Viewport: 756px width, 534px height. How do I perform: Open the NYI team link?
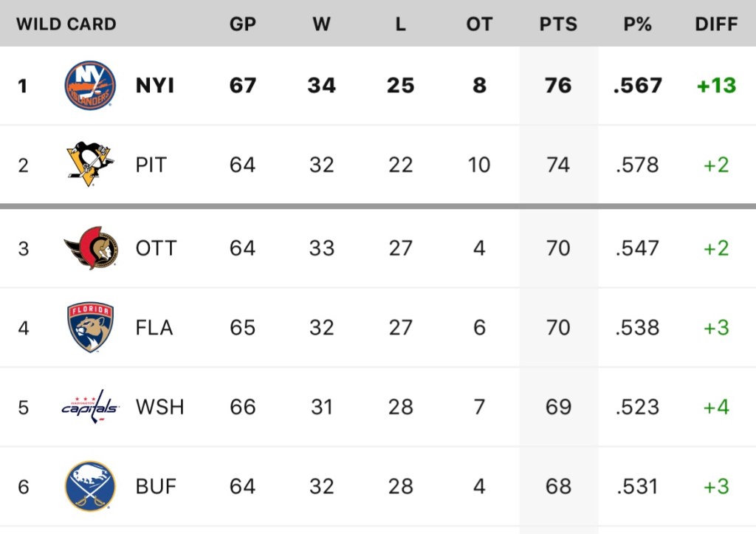(155, 86)
